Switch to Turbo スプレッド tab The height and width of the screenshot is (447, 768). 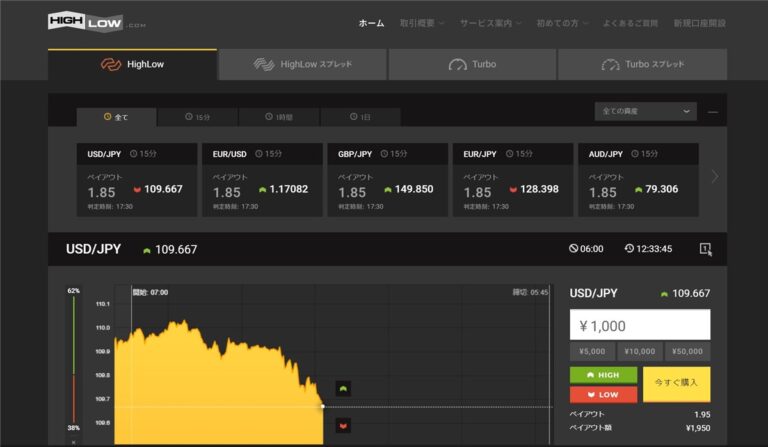tap(642, 64)
